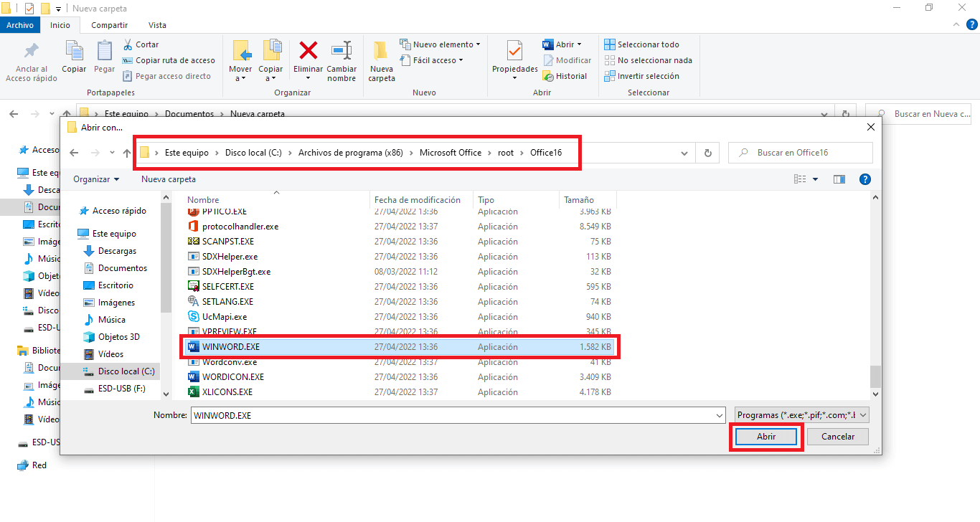The width and height of the screenshot is (980, 522).
Task: Select SETLANG.EXE file
Action: tap(399, 302)
